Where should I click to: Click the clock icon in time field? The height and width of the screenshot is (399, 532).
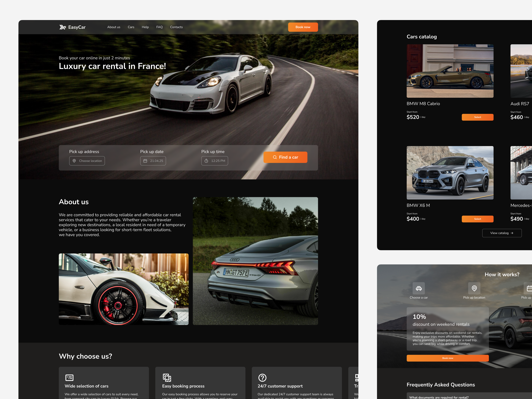point(206,161)
